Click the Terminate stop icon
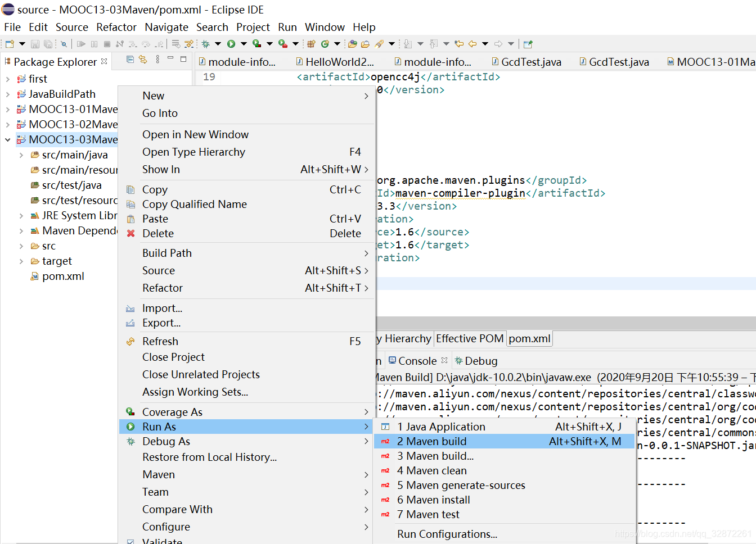The width and height of the screenshot is (756, 544). 107,44
